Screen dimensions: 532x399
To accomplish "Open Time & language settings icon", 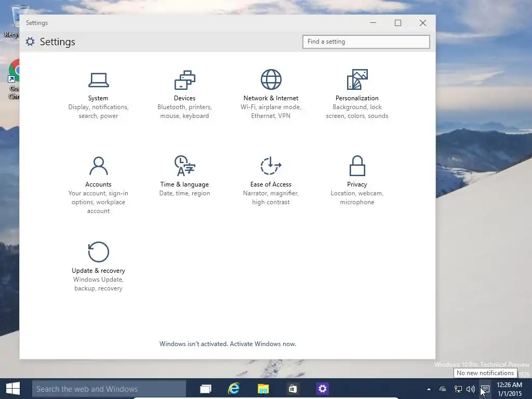I will coord(184,166).
